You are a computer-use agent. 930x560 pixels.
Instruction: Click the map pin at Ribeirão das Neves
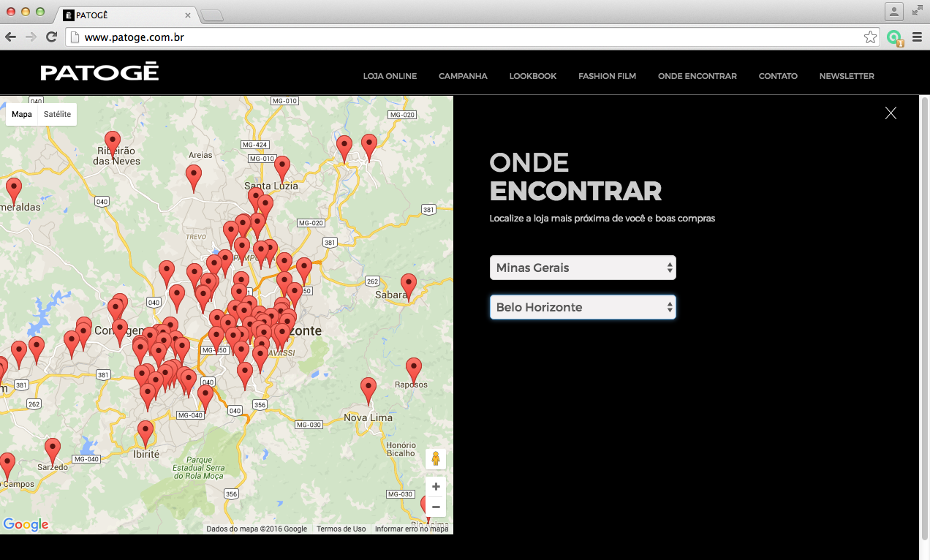coord(113,141)
